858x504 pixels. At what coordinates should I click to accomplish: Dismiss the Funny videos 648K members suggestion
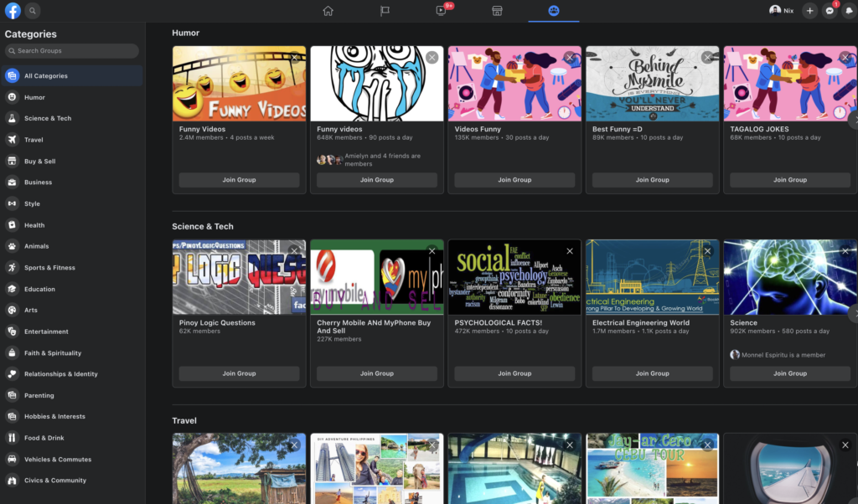point(432,58)
